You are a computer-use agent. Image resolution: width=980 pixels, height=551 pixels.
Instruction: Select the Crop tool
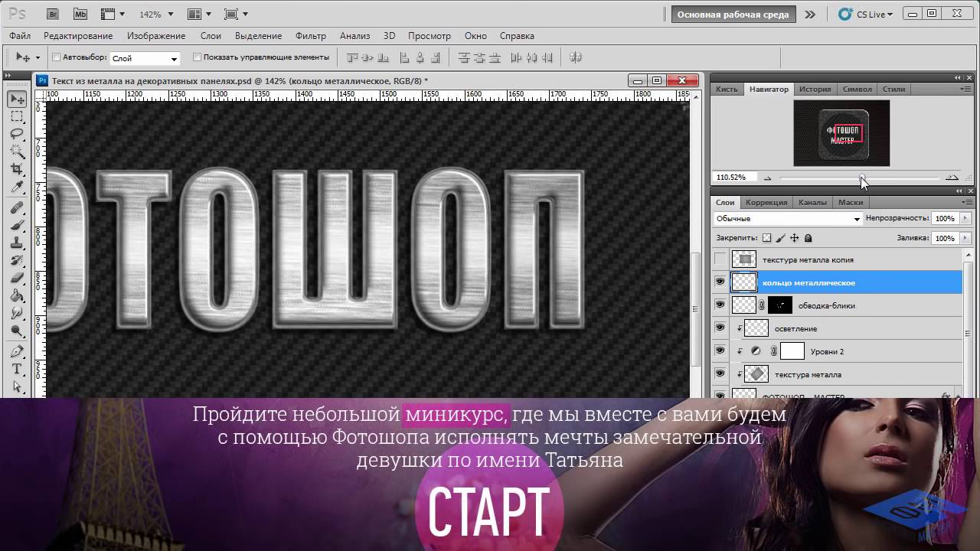(x=17, y=168)
